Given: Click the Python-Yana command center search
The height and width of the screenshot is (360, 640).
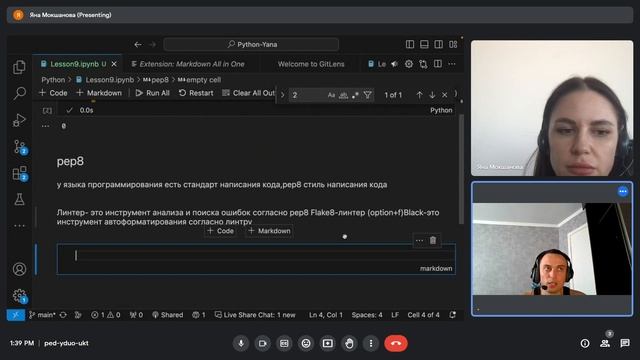Looking at the screenshot, I should click(x=251, y=44).
